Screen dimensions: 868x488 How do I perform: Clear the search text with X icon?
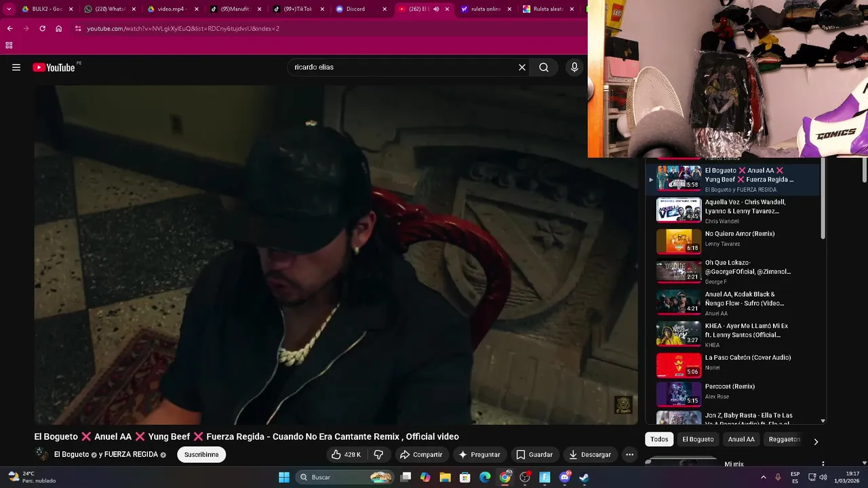pyautogui.click(x=522, y=67)
